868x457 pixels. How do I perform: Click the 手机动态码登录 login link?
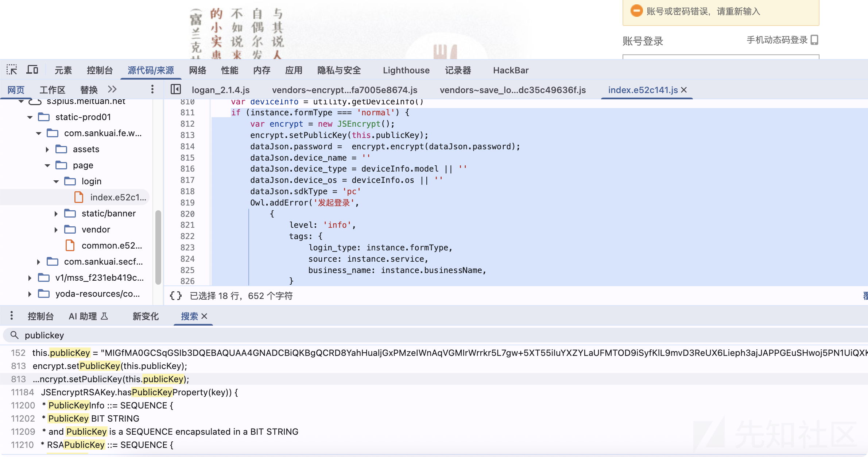click(x=777, y=40)
